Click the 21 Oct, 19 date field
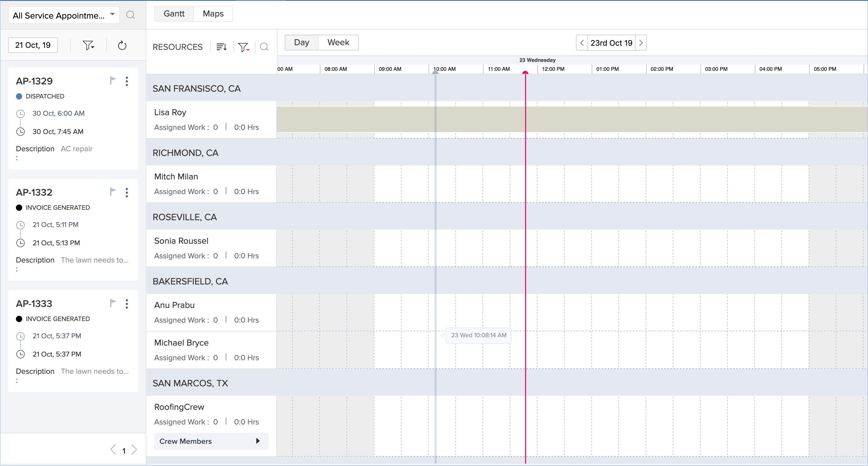Image resolution: width=868 pixels, height=466 pixels. (33, 45)
